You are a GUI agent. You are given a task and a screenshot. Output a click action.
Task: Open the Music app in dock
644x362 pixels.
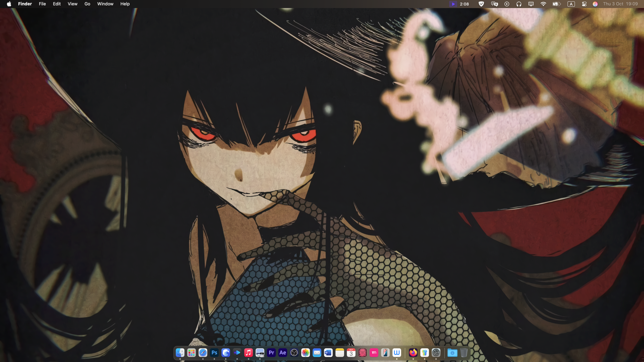[x=248, y=353]
